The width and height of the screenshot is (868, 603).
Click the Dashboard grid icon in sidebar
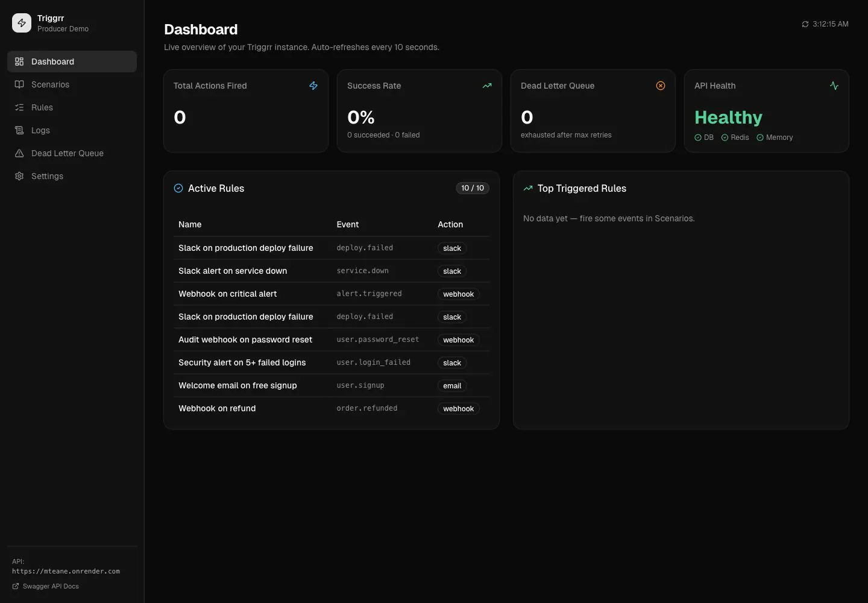click(x=19, y=62)
